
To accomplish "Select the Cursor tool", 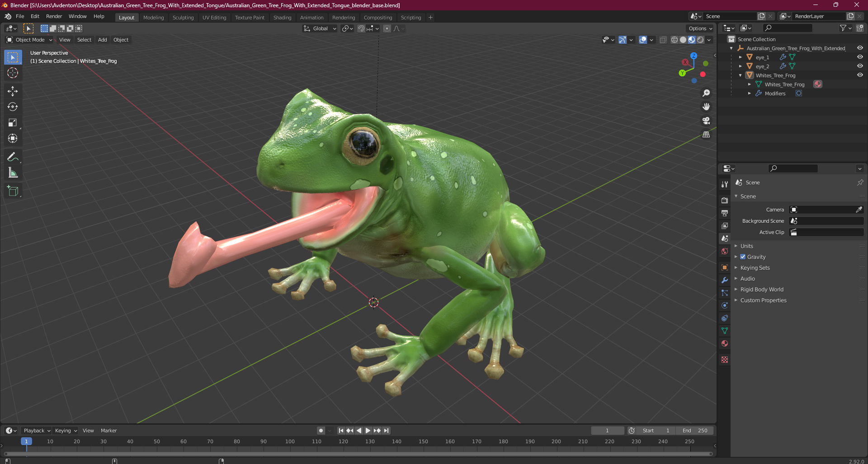I will coord(13,73).
